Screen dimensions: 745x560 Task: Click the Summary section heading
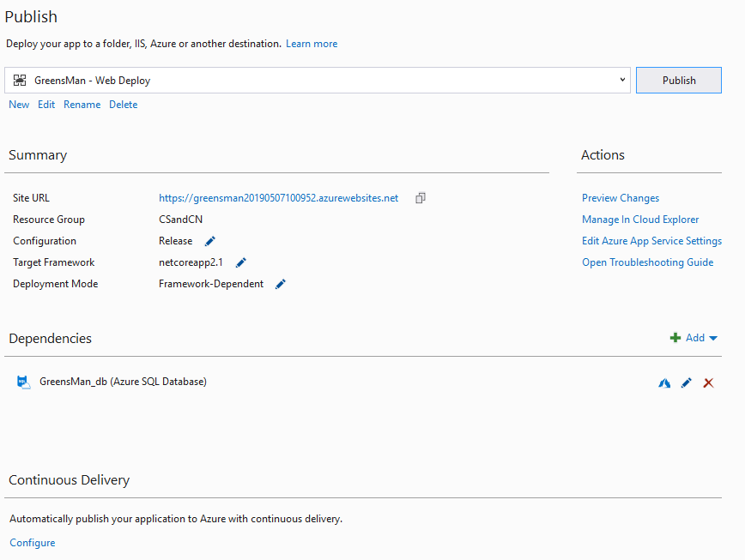pos(38,155)
